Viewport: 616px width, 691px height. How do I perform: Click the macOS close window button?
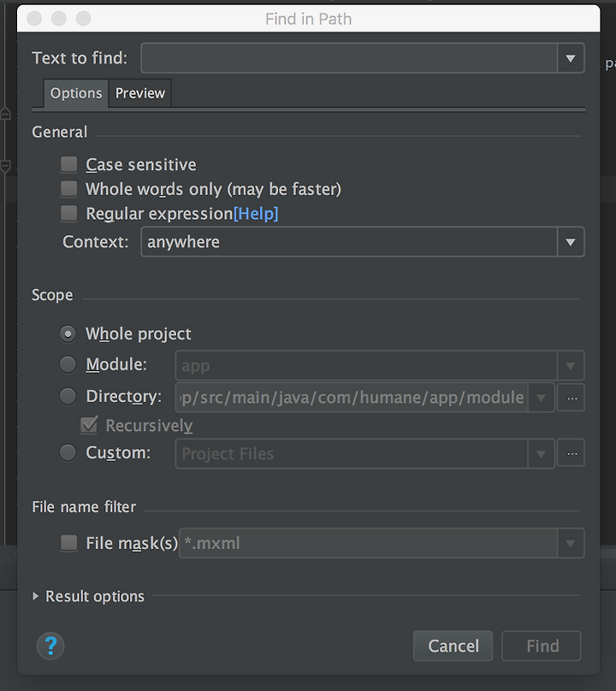(x=33, y=18)
